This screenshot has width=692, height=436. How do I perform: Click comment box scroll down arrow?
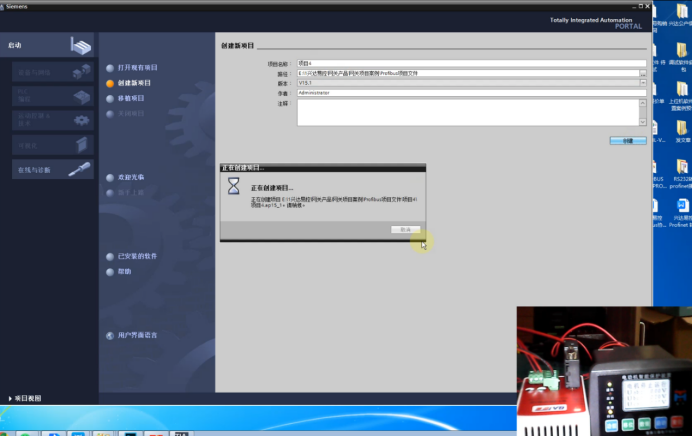coord(643,122)
